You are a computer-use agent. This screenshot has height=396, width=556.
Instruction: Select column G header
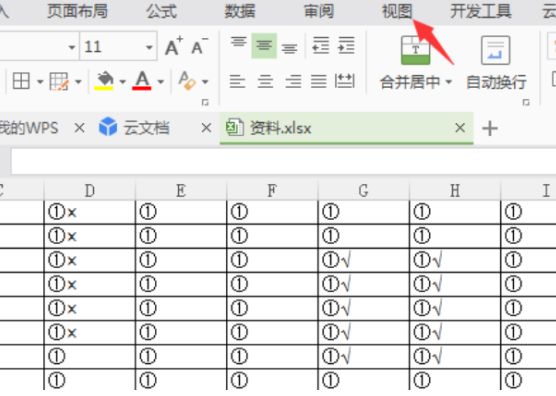(x=364, y=191)
